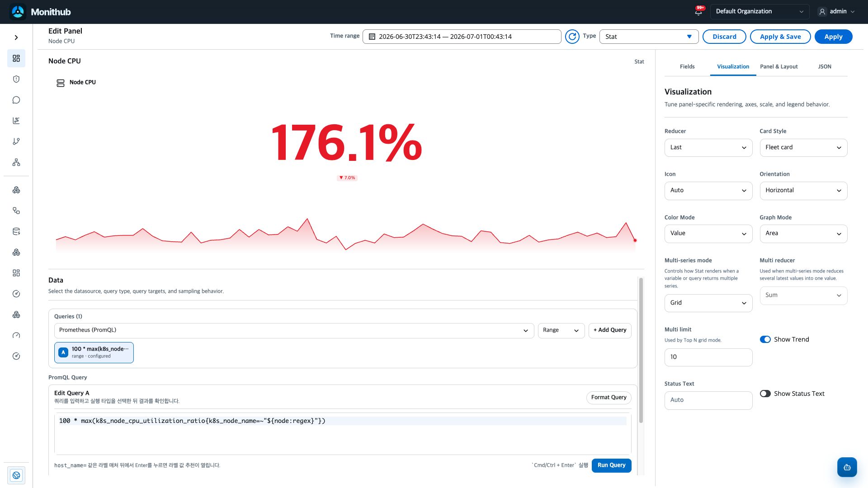Open the chat bubble sidebar icon

(x=16, y=100)
